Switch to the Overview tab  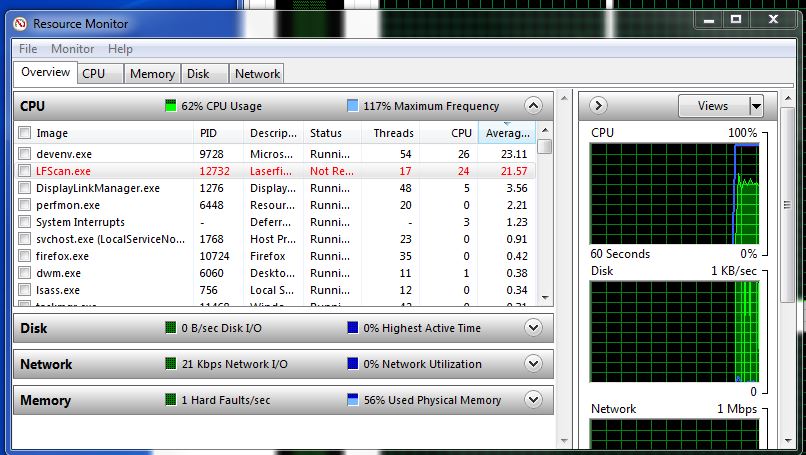point(45,72)
